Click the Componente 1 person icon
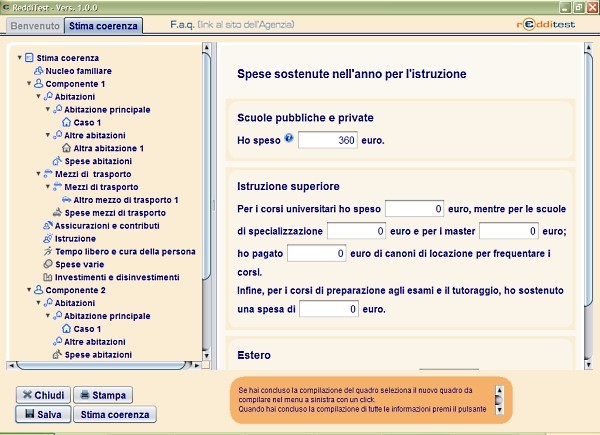The height and width of the screenshot is (435, 600). [38, 83]
